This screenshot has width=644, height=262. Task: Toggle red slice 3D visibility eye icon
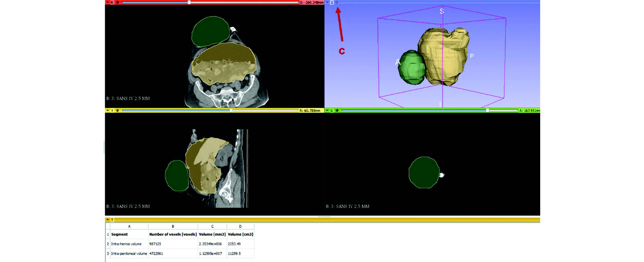(x=117, y=2)
